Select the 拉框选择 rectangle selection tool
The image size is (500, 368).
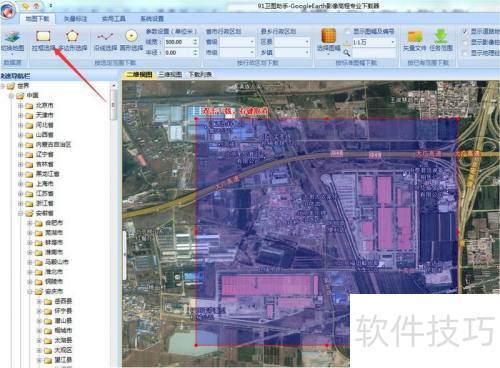(43, 41)
